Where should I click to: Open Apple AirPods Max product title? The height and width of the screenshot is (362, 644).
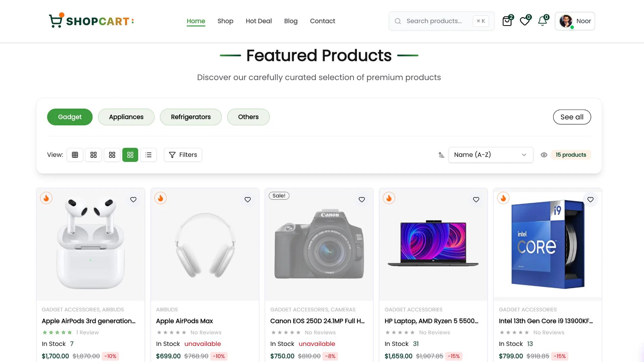[x=184, y=321]
